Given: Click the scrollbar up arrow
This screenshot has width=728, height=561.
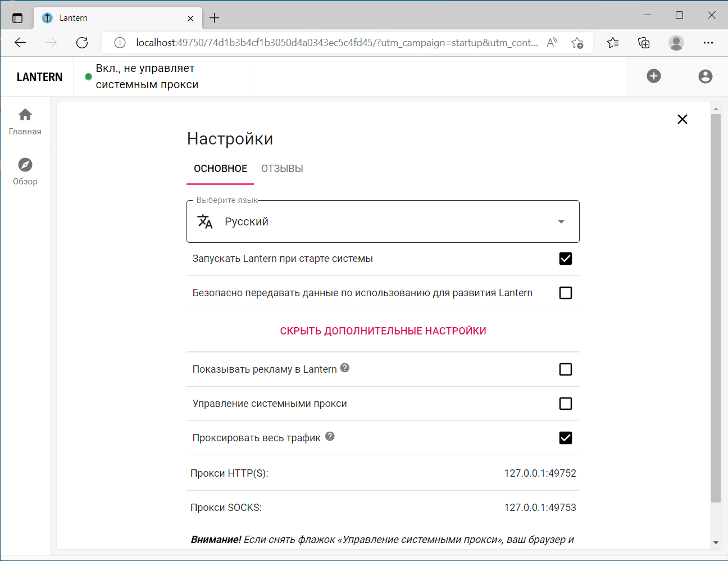Looking at the screenshot, I should click(716, 108).
